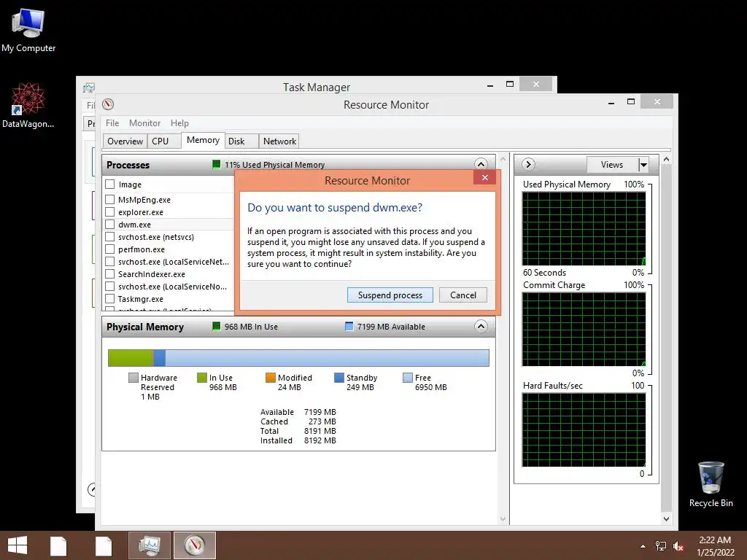The width and height of the screenshot is (747, 560).
Task: Select the perfmon.exe process name
Action: (142, 249)
